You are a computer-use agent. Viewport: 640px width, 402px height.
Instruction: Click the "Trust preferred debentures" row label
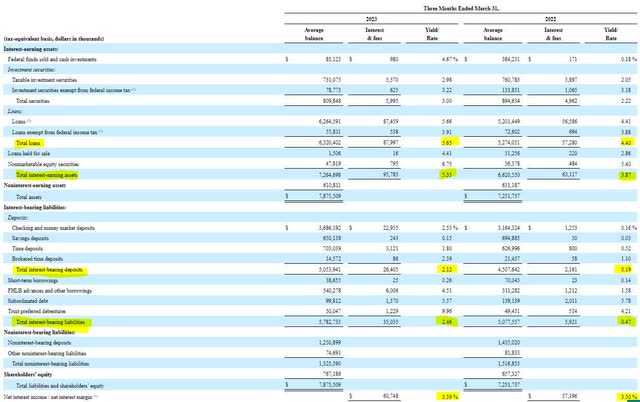click(37, 311)
